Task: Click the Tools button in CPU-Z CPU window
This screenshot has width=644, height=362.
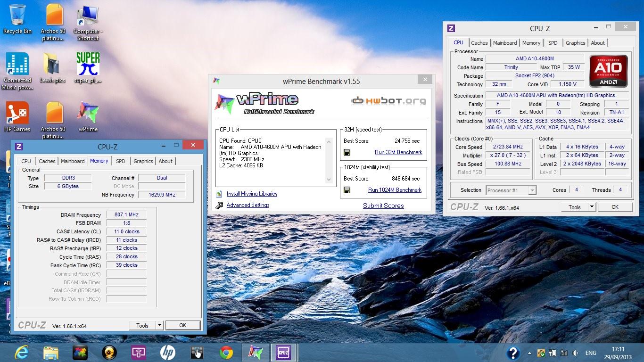Action: click(x=575, y=207)
